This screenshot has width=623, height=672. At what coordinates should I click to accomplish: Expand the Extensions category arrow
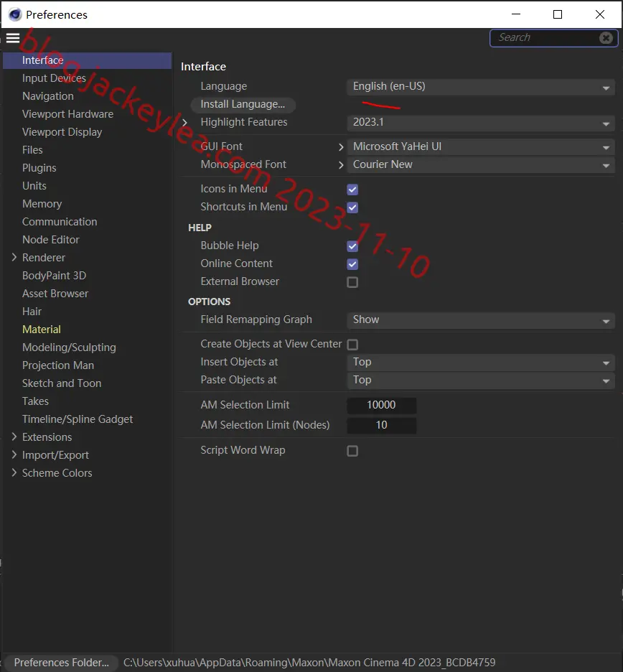point(14,437)
